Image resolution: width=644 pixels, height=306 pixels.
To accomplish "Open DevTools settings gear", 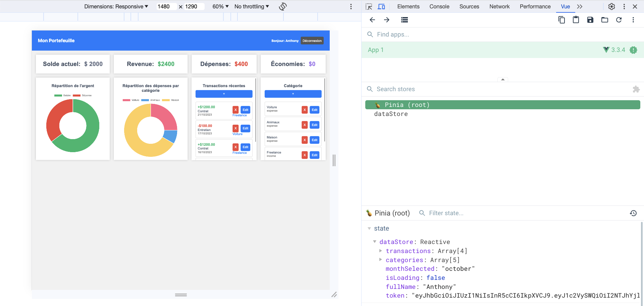I will click(x=611, y=6).
